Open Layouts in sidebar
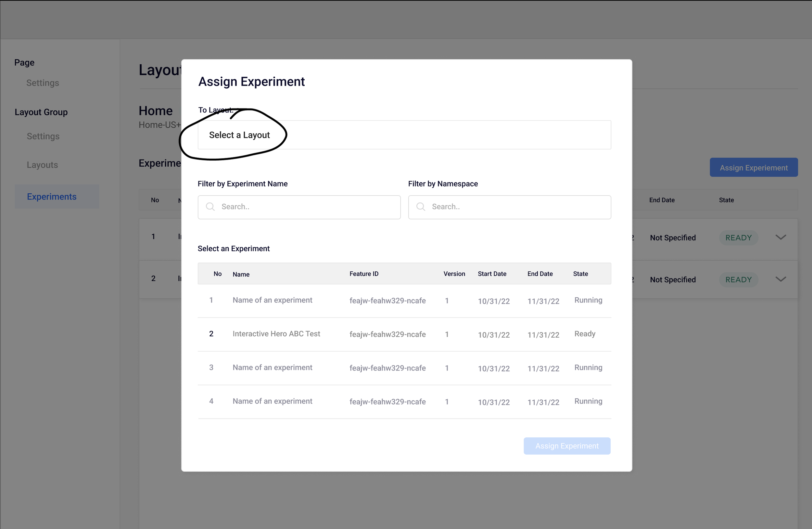 click(42, 165)
